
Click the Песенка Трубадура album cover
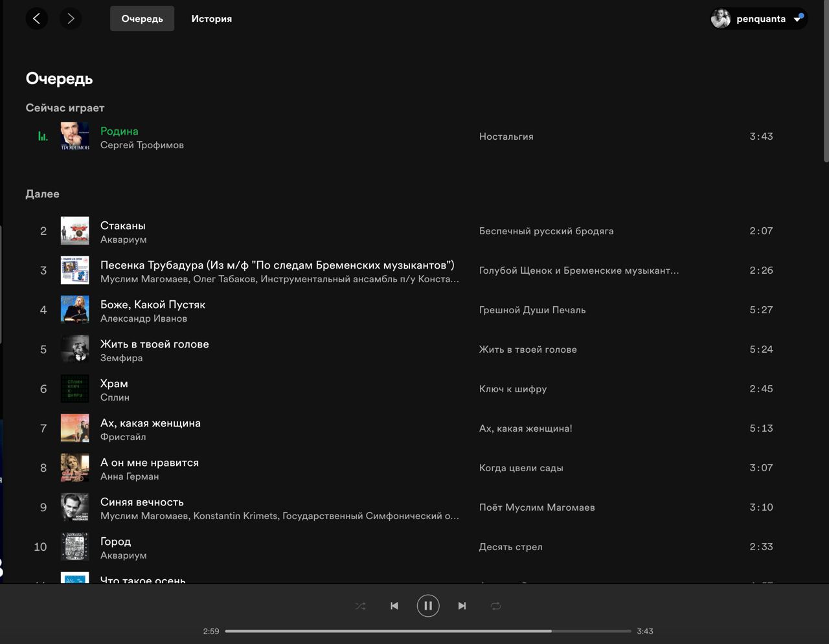75,271
